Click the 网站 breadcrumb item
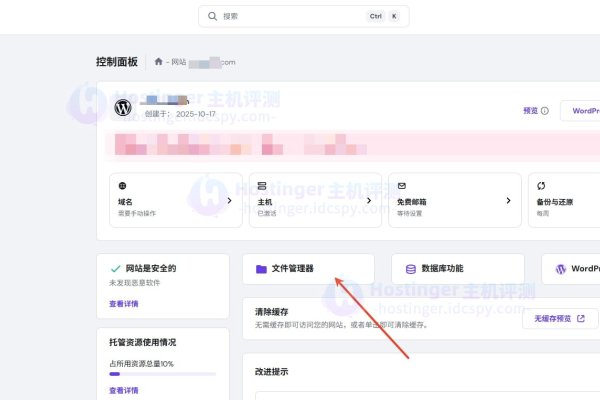600x400 pixels. click(x=178, y=62)
